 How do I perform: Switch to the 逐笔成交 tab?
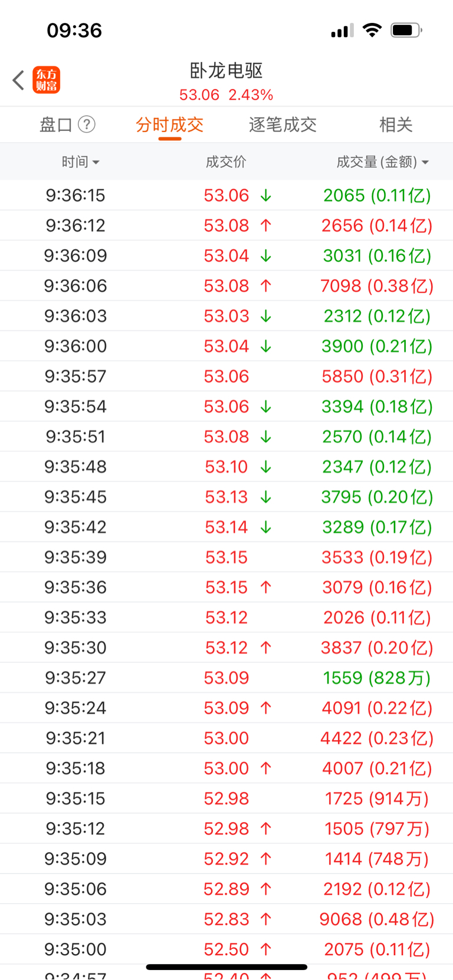coord(283,124)
